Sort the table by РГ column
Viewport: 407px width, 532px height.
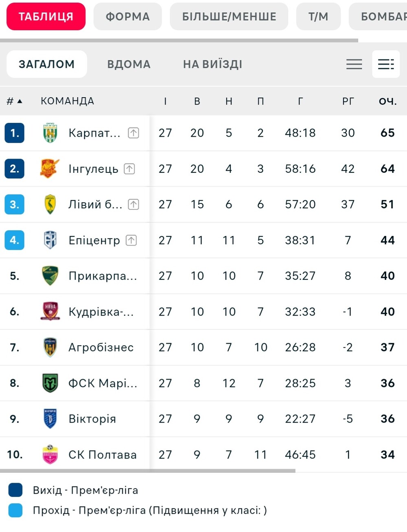pyautogui.click(x=348, y=101)
